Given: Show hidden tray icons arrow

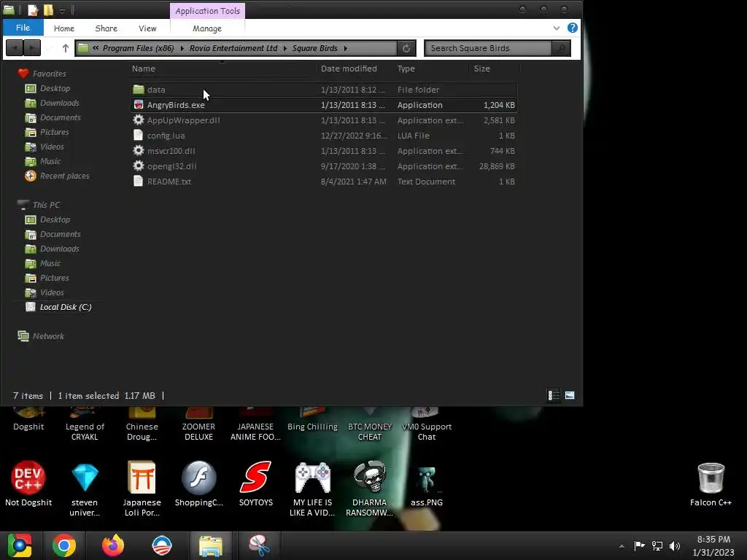Looking at the screenshot, I should point(622,546).
